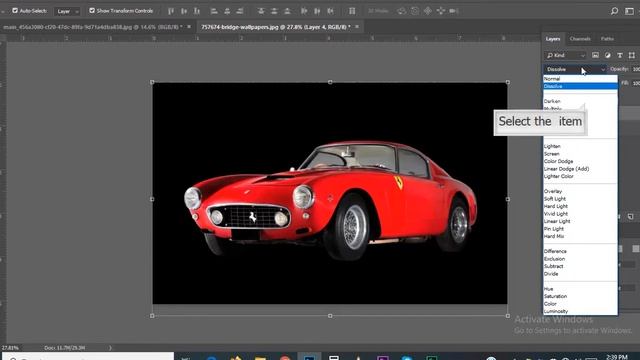Choose Difference blend mode
640x360 pixels.
[580, 251]
